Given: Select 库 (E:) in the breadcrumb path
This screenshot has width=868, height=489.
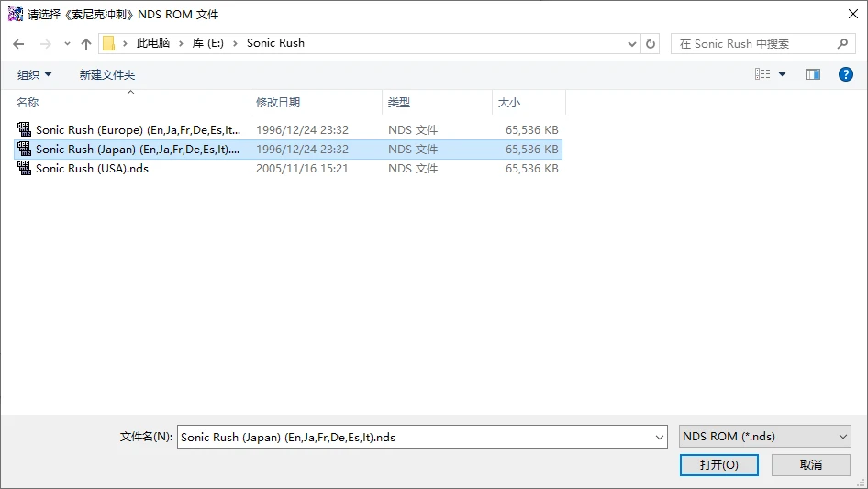Looking at the screenshot, I should 207,43.
